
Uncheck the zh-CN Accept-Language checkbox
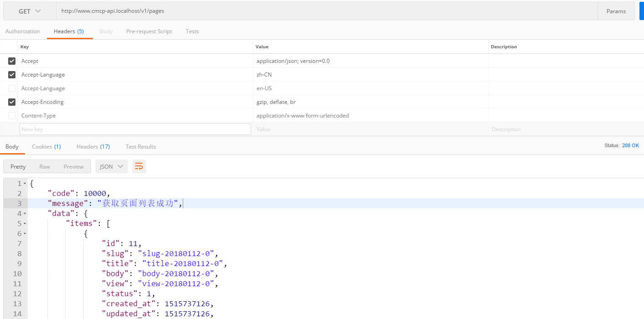[x=12, y=75]
